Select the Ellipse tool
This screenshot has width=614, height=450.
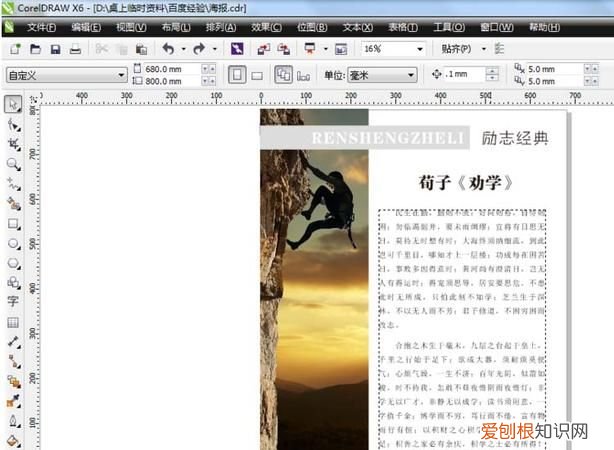pyautogui.click(x=14, y=244)
